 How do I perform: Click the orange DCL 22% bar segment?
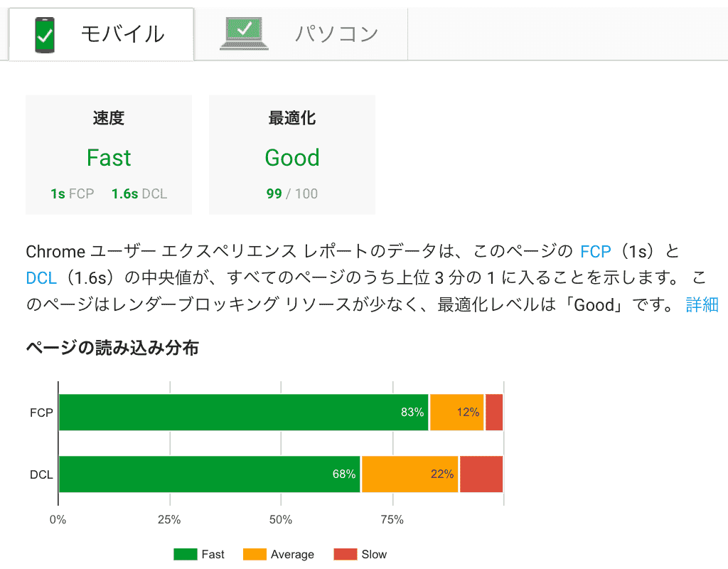(x=410, y=474)
